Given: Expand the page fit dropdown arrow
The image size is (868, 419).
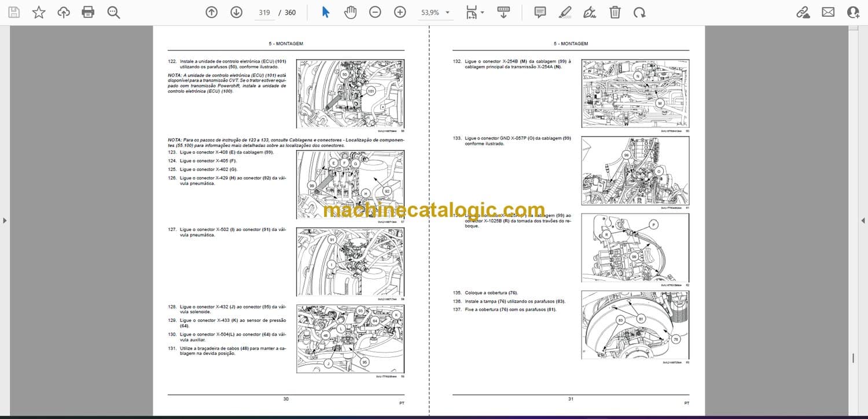Looking at the screenshot, I should point(483,12).
